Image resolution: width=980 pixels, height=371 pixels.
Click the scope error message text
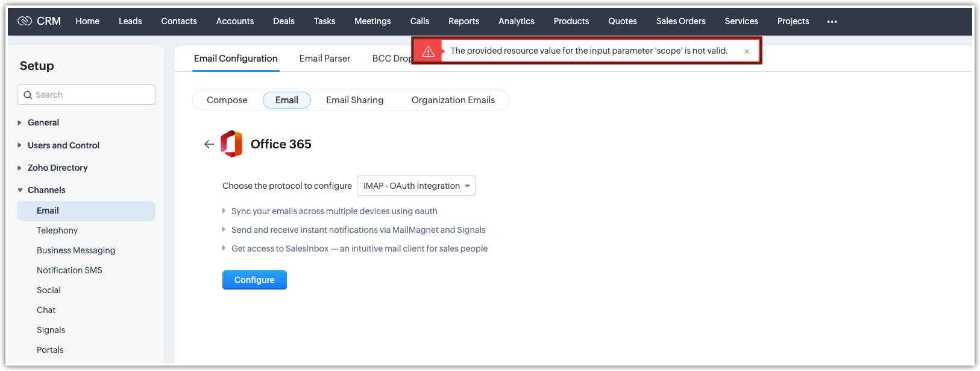589,51
